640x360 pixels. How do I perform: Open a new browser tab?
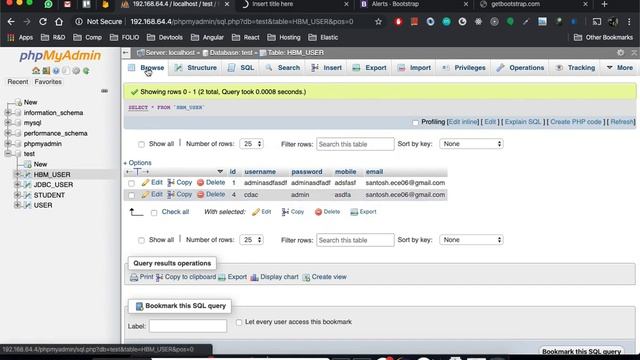click(604, 4)
